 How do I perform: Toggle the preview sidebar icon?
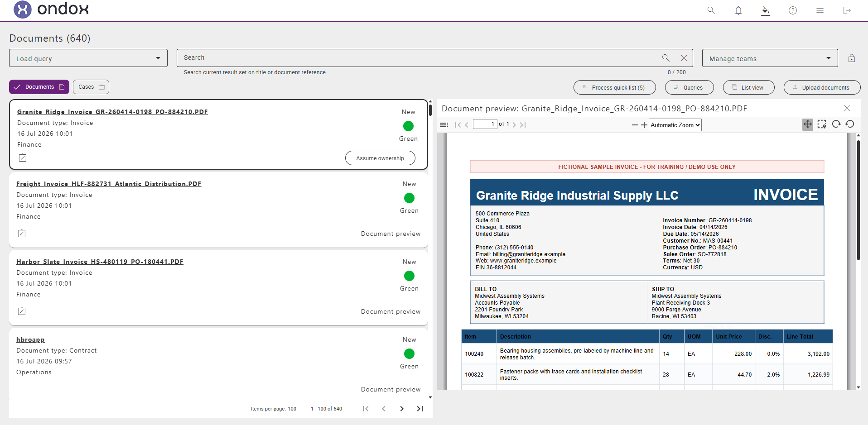(x=444, y=125)
